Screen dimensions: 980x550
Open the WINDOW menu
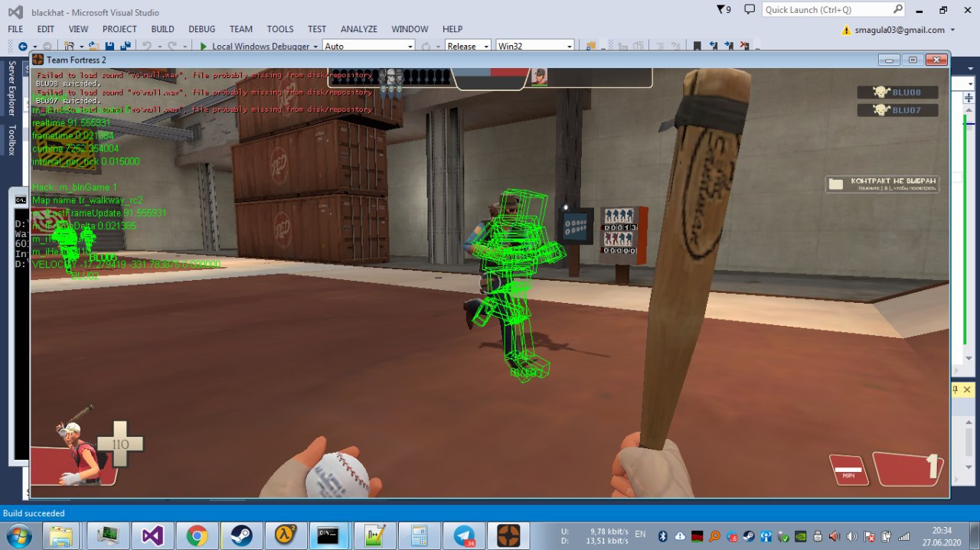click(x=410, y=29)
